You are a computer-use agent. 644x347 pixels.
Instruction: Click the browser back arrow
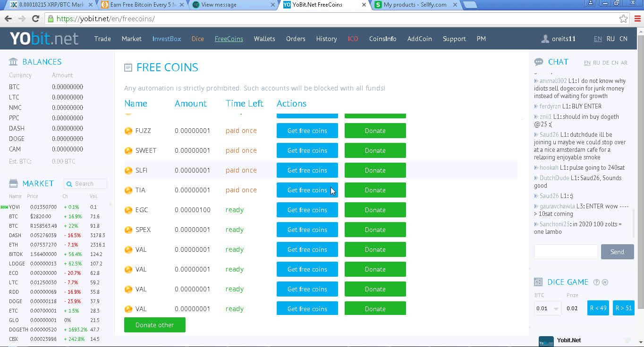(8, 19)
